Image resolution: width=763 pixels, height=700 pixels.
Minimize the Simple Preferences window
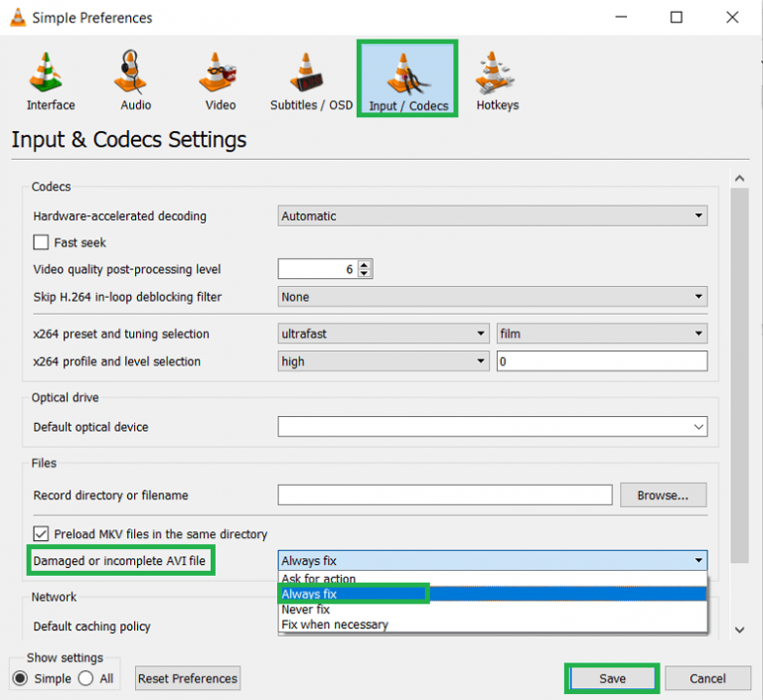coord(621,18)
